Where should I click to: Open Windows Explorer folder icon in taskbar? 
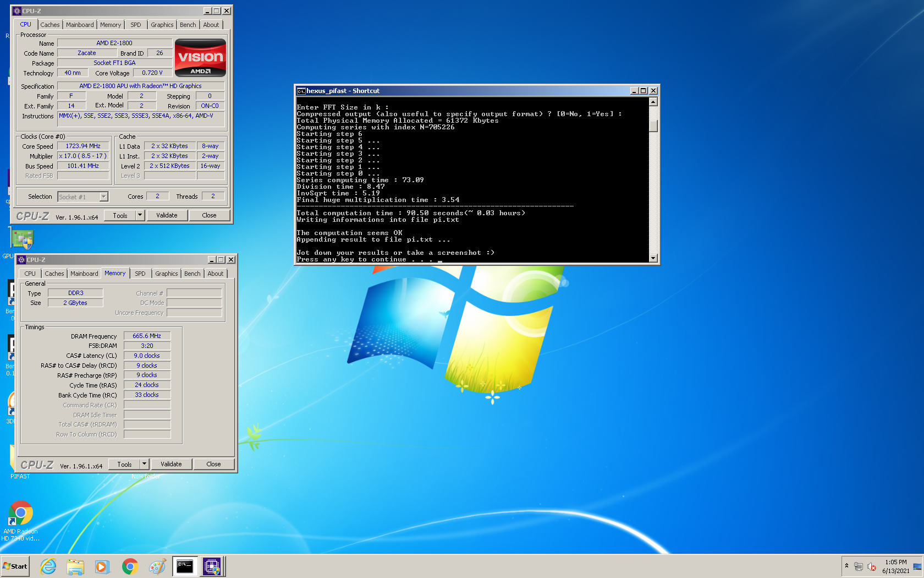click(75, 566)
